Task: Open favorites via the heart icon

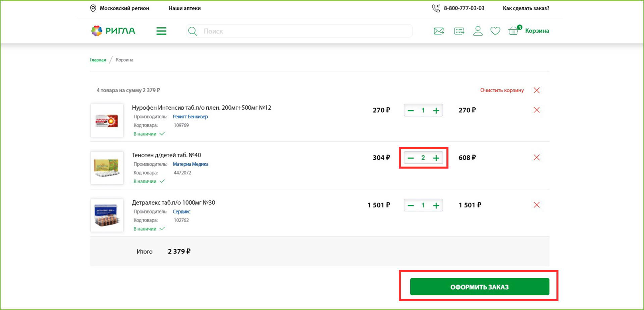Action: coord(495,31)
